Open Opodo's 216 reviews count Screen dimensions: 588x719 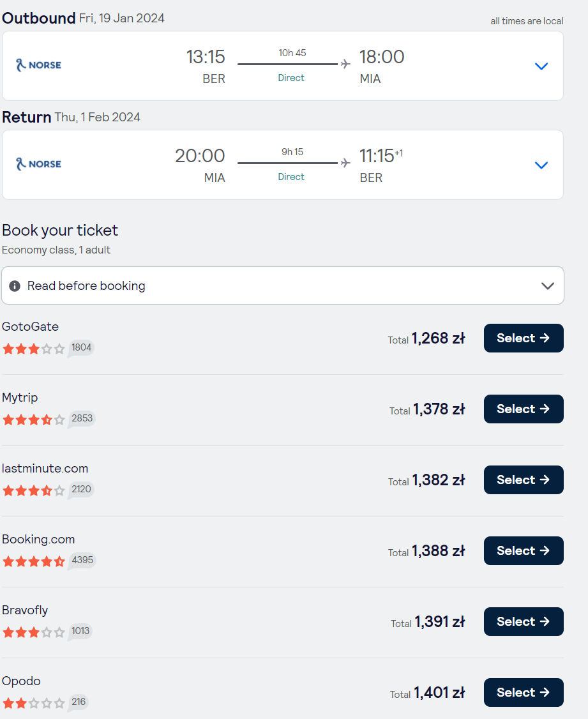[x=79, y=702]
